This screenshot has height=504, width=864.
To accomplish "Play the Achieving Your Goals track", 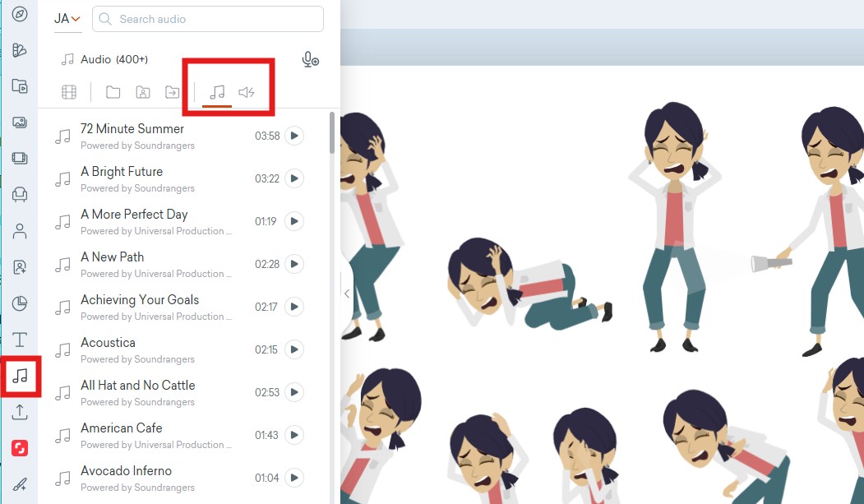I will [x=294, y=307].
